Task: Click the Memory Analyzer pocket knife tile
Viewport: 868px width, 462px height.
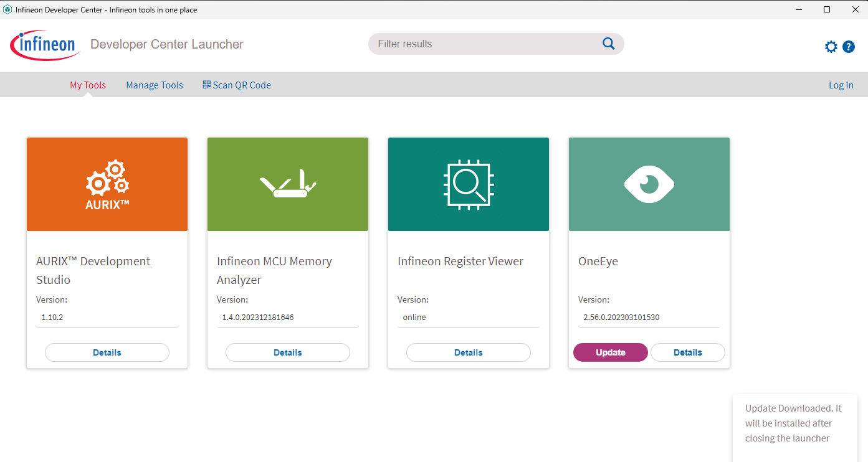Action: coord(288,184)
